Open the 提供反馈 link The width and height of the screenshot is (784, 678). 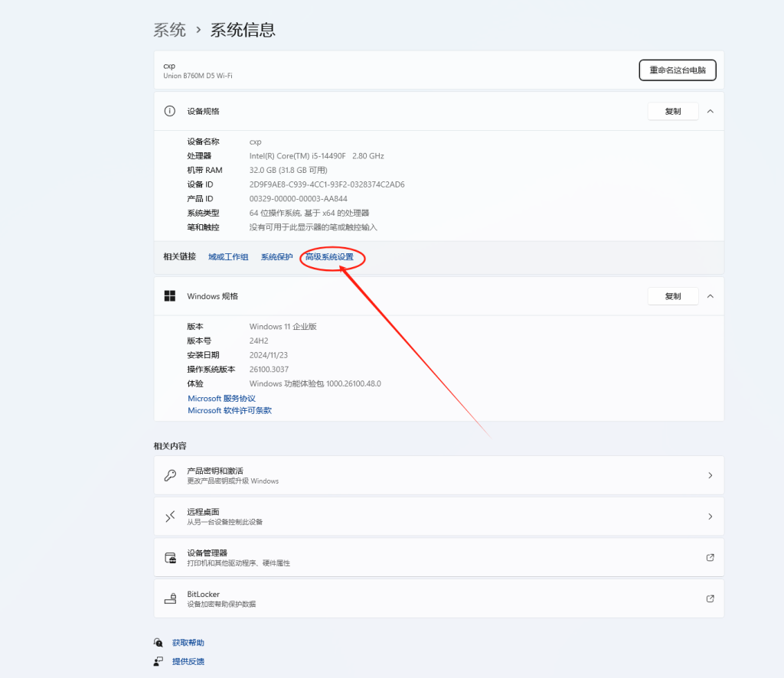coord(188,661)
